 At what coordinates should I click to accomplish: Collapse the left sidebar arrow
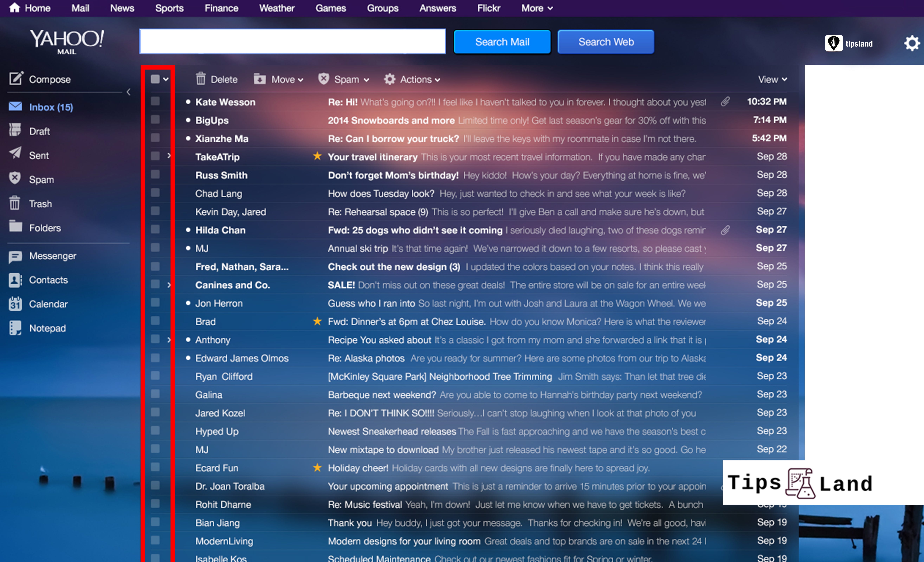point(128,92)
